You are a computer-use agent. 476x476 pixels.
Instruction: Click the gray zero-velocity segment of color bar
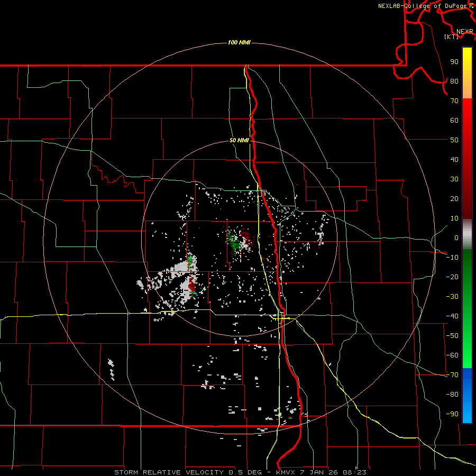467,234
